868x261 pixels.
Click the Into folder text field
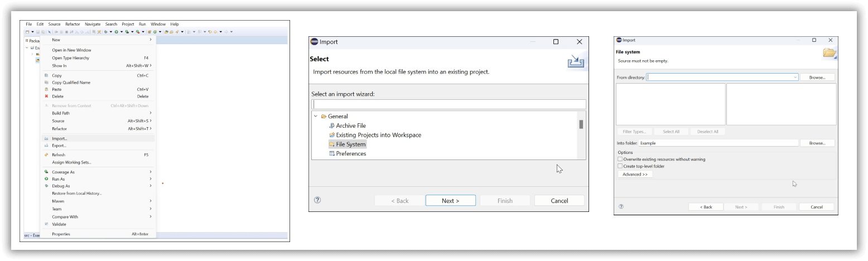point(718,143)
